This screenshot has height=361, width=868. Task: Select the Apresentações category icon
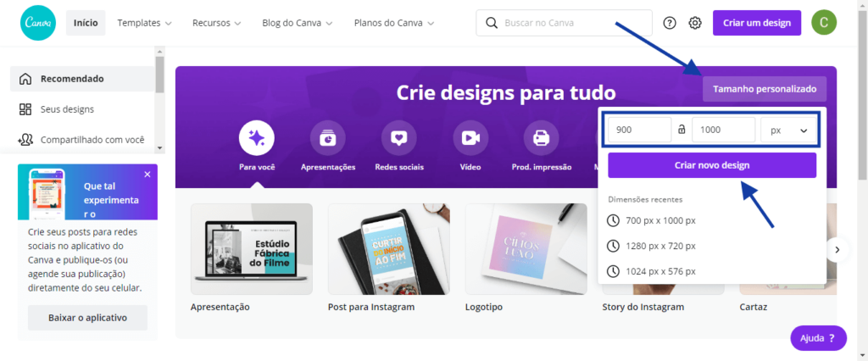click(328, 138)
